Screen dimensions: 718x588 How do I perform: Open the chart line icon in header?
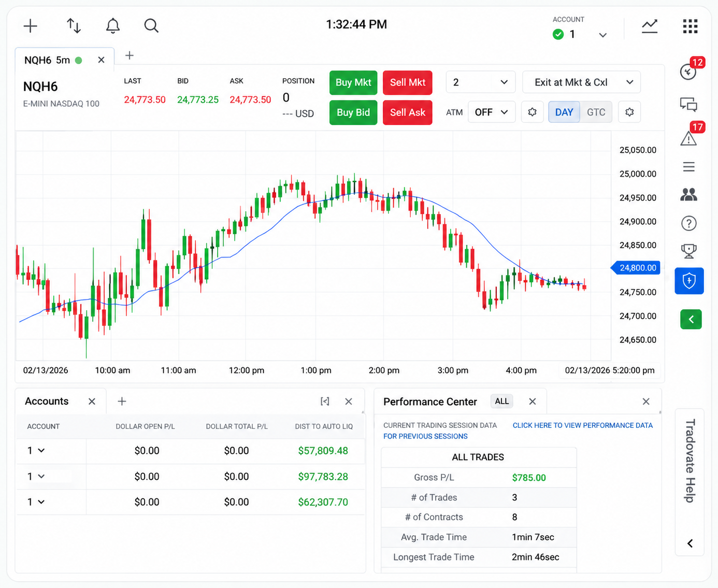pyautogui.click(x=650, y=26)
